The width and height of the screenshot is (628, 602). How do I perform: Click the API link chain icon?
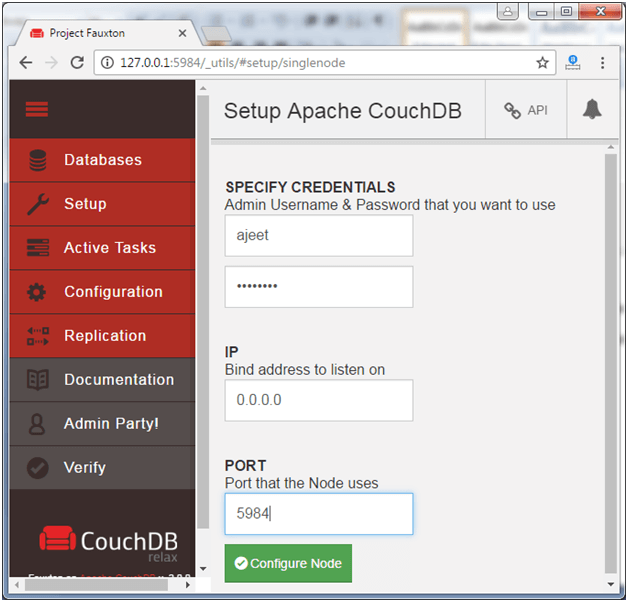click(512, 111)
